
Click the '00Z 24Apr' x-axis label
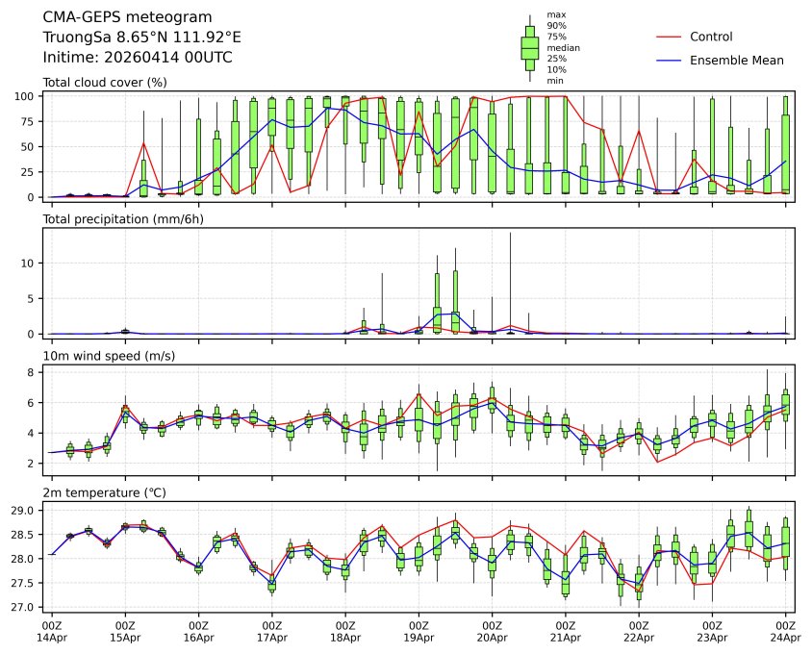[x=785, y=631]
